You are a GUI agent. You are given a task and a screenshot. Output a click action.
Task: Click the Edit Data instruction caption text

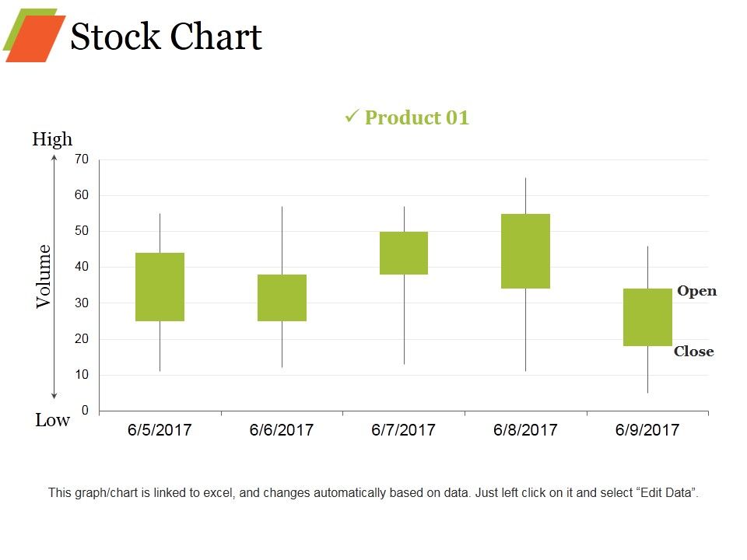click(x=373, y=493)
